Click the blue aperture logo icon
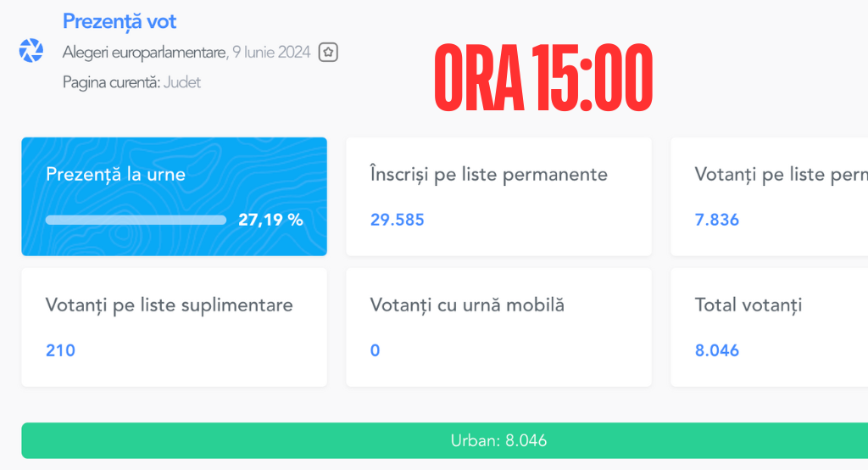The image size is (868, 470). tap(31, 50)
